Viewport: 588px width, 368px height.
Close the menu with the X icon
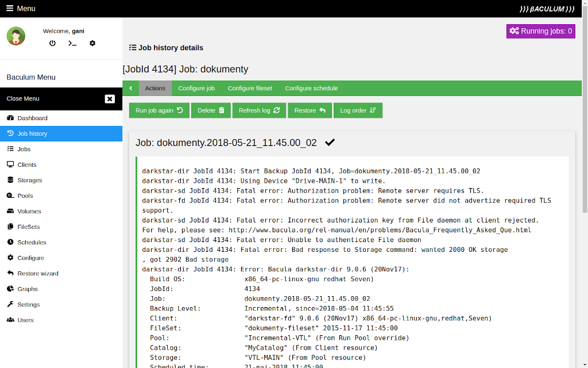point(110,99)
